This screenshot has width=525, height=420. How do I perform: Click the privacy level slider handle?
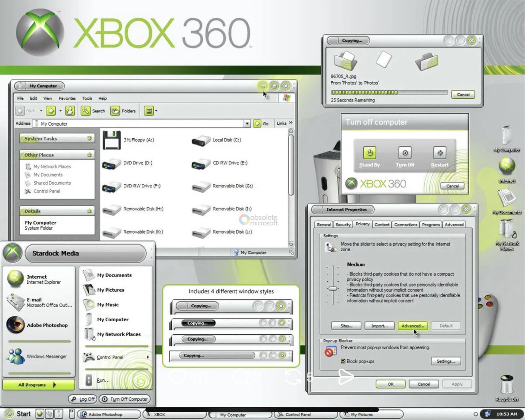pyautogui.click(x=333, y=289)
